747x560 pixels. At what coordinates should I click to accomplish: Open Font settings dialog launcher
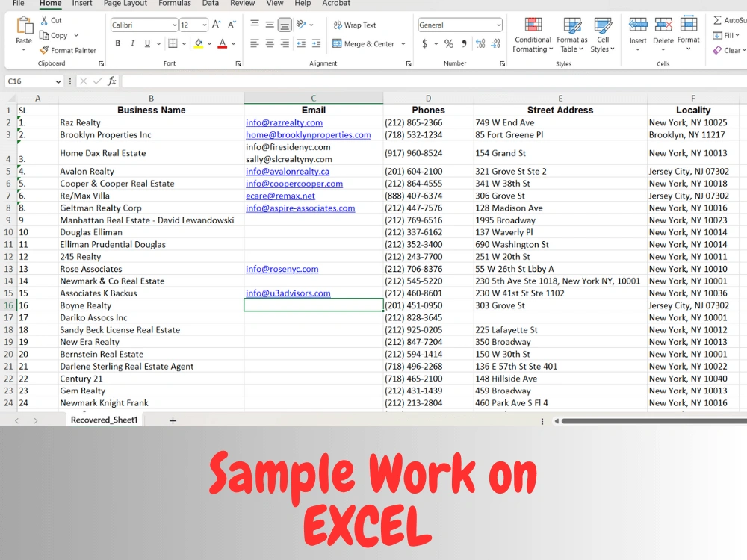[x=238, y=63]
